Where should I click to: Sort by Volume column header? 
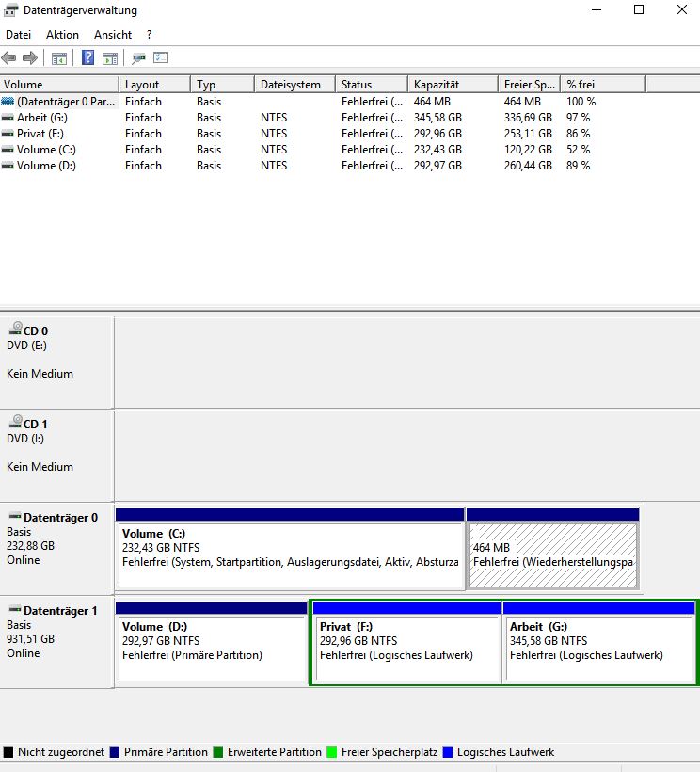coord(59,84)
